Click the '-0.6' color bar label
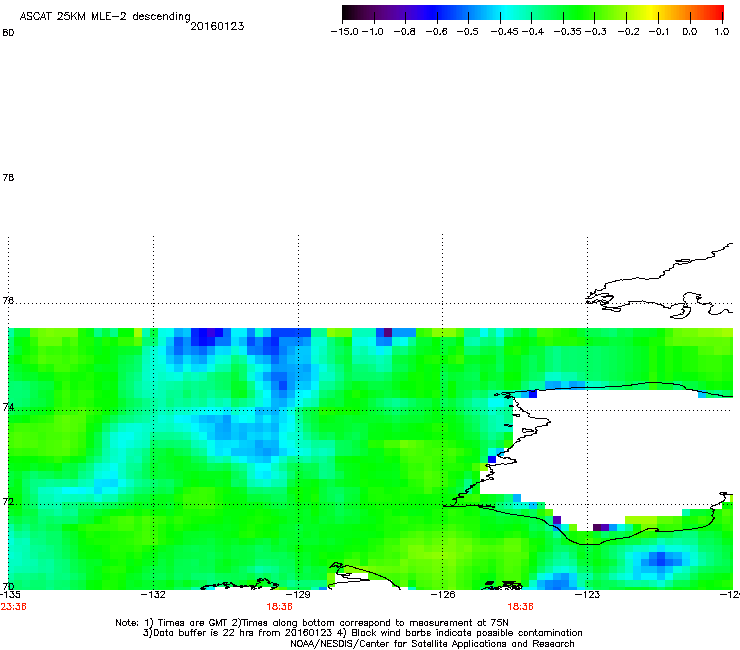Viewport: 740px width, 650px height. click(x=437, y=32)
